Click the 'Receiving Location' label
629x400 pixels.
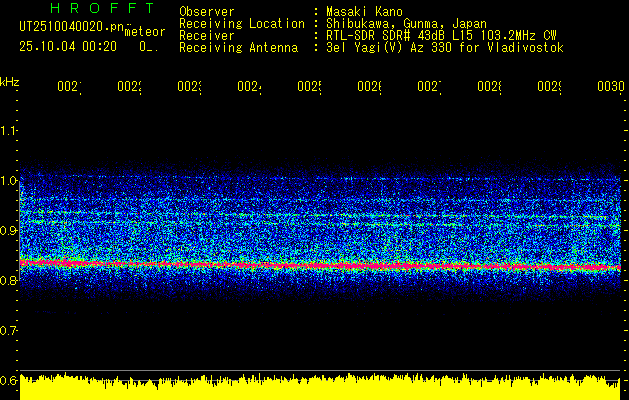pos(242,23)
